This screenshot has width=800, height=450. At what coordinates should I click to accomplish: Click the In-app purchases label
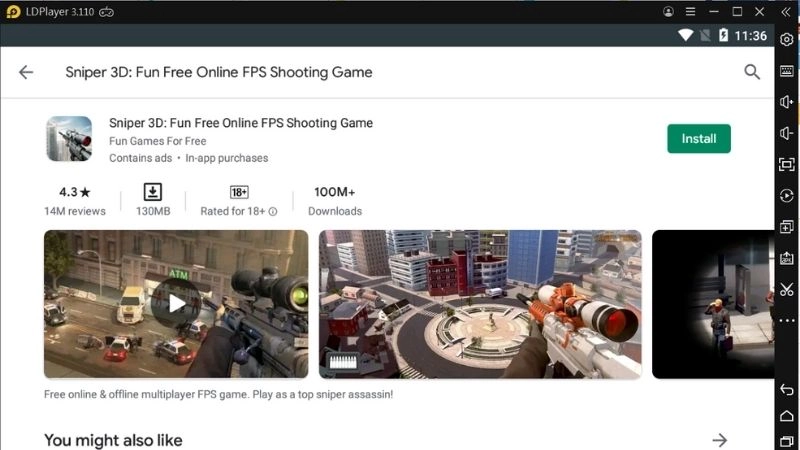click(227, 158)
